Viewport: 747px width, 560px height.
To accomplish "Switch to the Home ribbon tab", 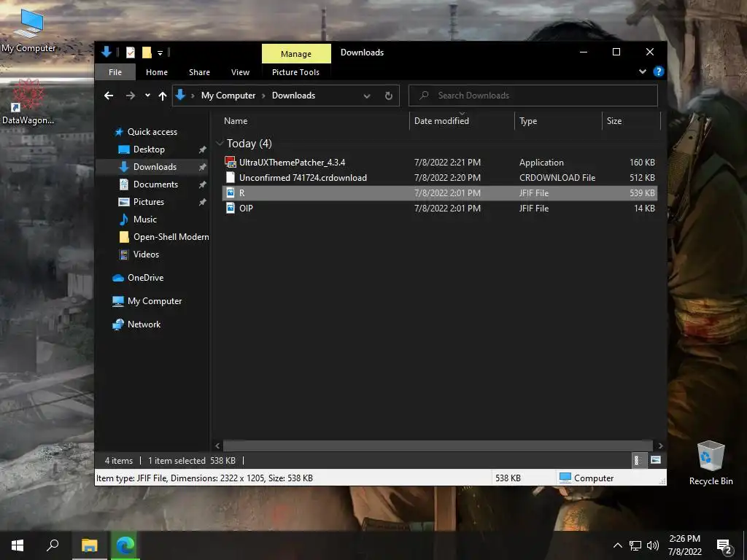I will 156,72.
